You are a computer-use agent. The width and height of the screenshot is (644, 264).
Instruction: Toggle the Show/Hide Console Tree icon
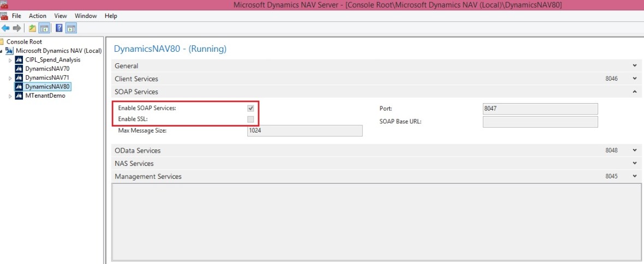(x=45, y=28)
